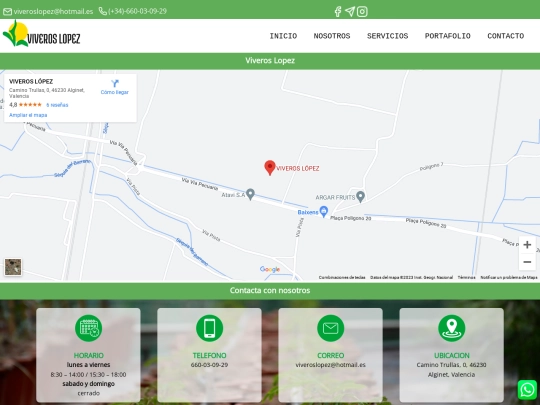The width and height of the screenshot is (540, 405).
Task: Click the Ubicacion location pin icon
Action: (x=451, y=328)
